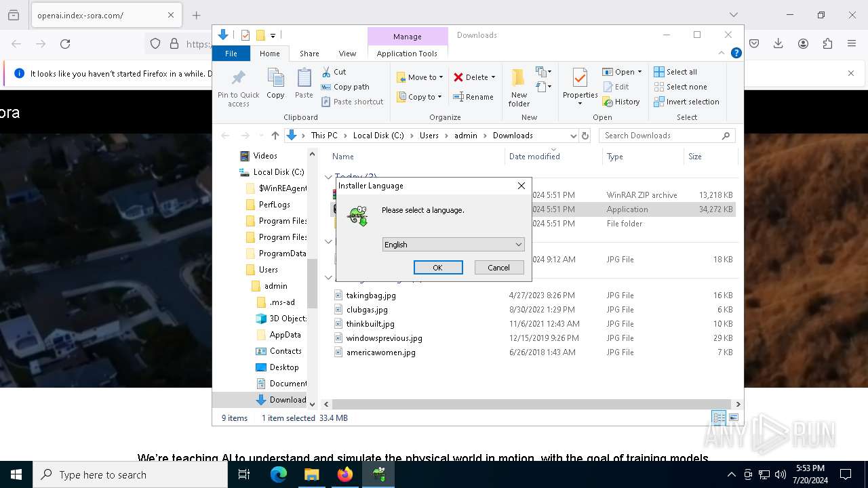The width and height of the screenshot is (868, 488).
Task: Click Select none in ribbon
Action: coord(680,87)
